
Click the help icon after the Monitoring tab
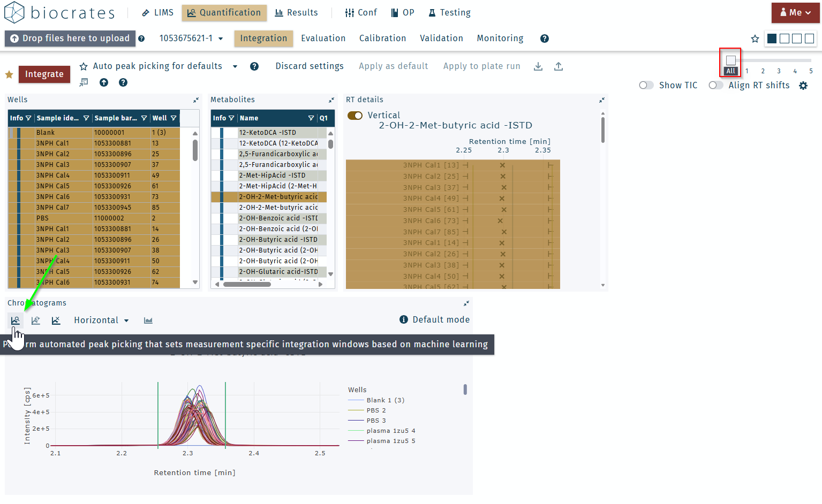pos(545,39)
